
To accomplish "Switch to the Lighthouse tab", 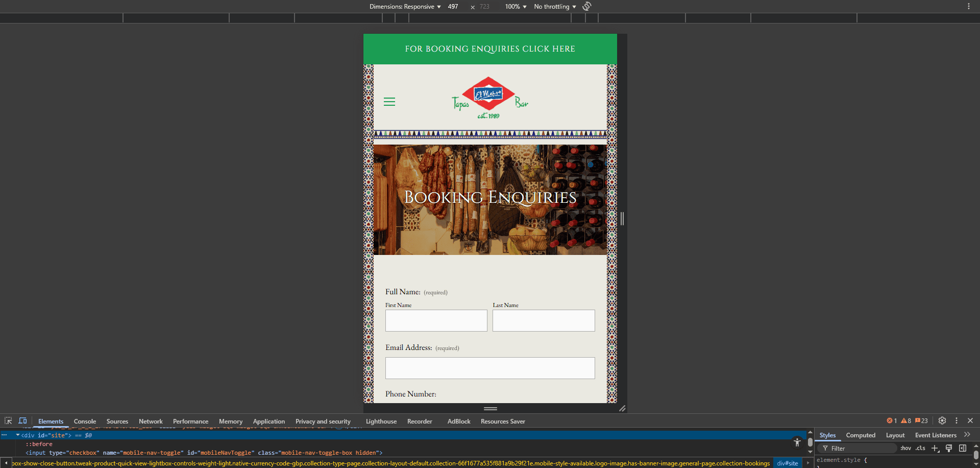I will coord(381,422).
